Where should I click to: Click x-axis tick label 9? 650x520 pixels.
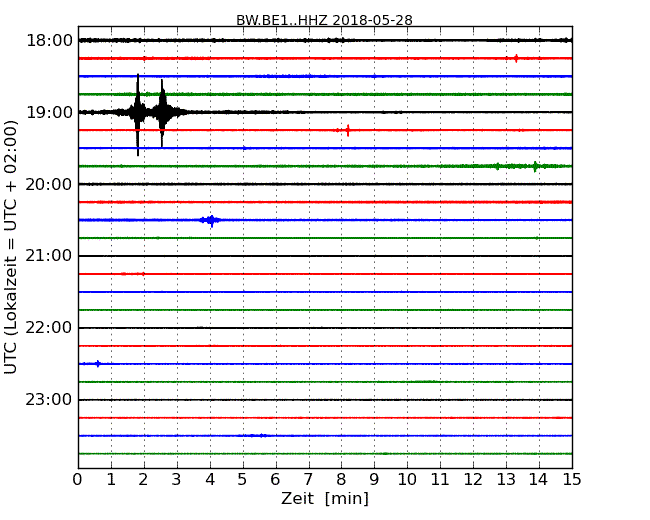374,480
